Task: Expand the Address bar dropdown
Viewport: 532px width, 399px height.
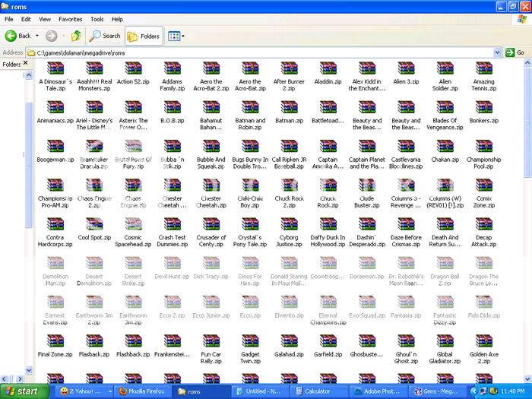Action: pyautogui.click(x=497, y=52)
